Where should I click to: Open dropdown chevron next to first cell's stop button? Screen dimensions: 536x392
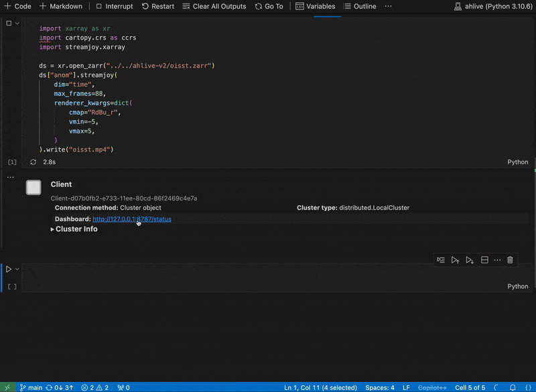tap(17, 23)
